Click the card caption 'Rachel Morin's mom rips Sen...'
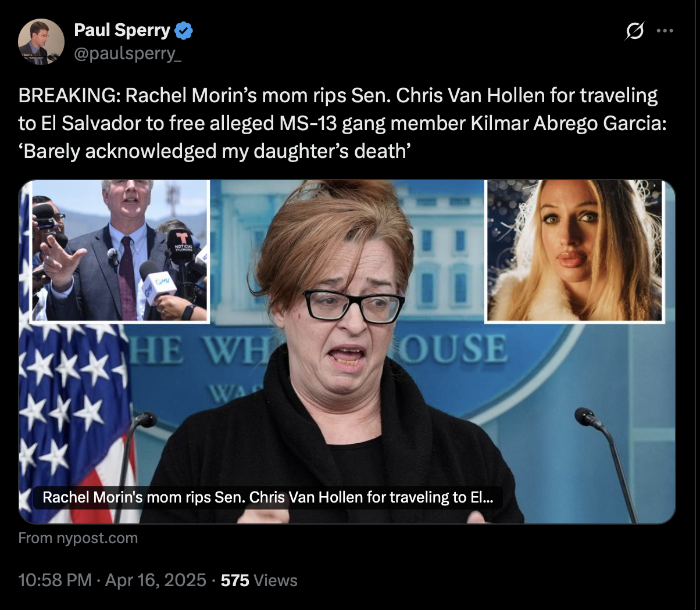The image size is (700, 610). (x=268, y=498)
